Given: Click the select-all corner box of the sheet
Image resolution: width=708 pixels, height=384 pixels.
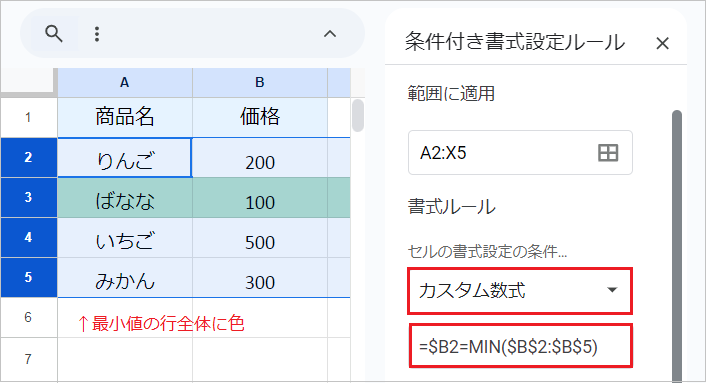Looking at the screenshot, I should (x=28, y=83).
